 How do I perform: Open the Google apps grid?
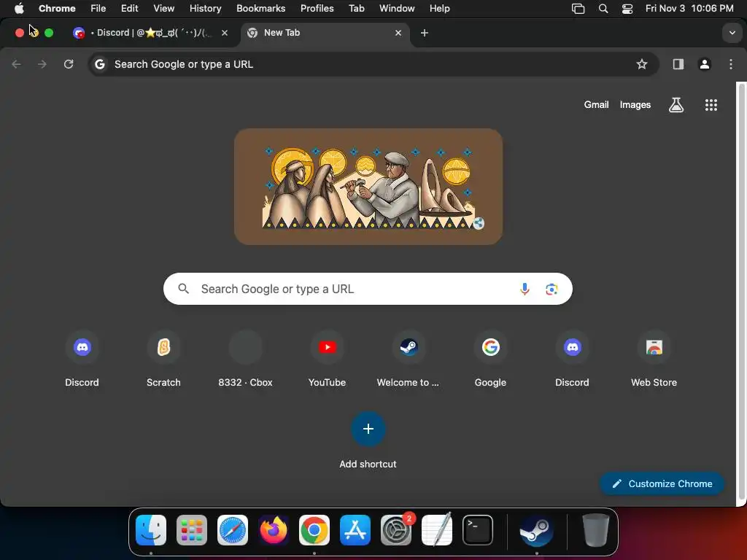(x=711, y=105)
